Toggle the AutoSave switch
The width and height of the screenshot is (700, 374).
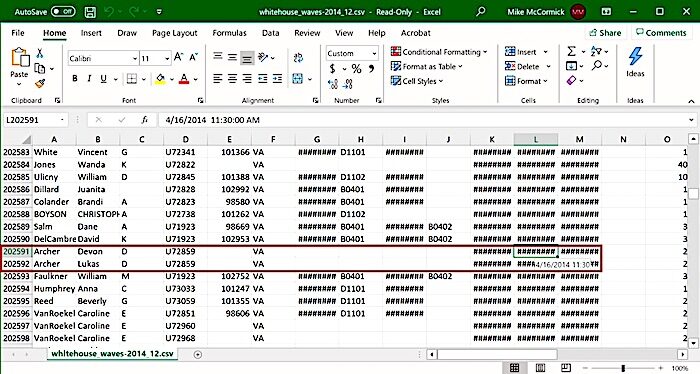coord(62,12)
